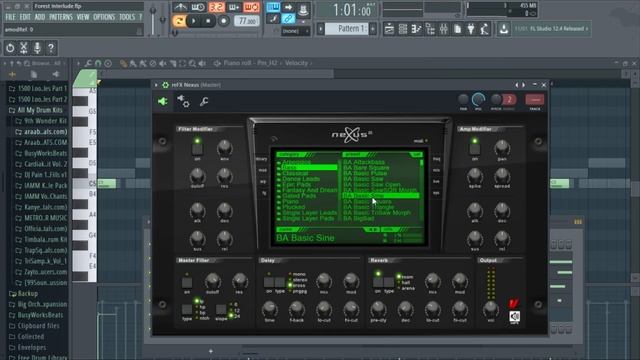Click the Stop button in transport
This screenshot has height=360, width=640.
click(208, 21)
